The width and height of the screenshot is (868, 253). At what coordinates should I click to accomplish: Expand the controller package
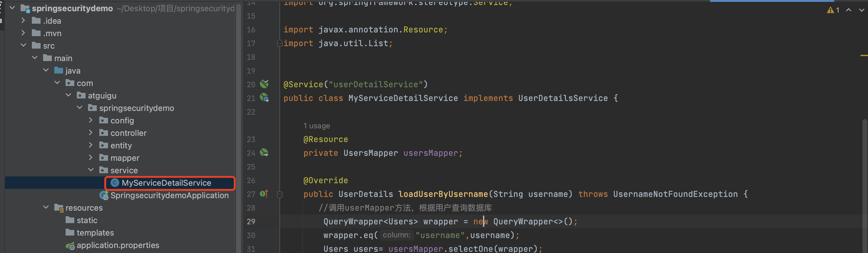point(91,132)
